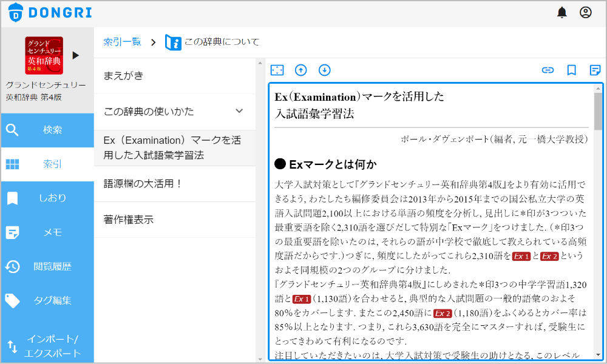The width and height of the screenshot is (607, 364).
Task: Click the magnifier search icon in sidebar
Action: click(12, 130)
